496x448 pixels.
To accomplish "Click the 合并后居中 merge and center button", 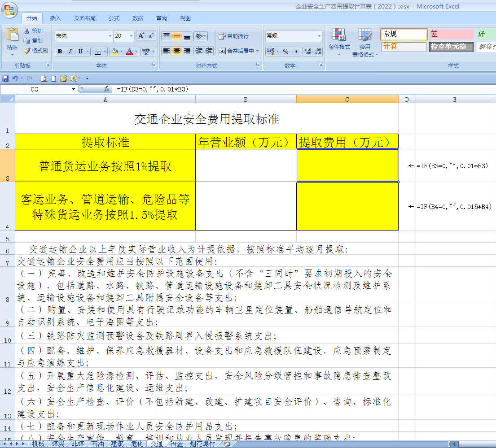I will click(236, 51).
